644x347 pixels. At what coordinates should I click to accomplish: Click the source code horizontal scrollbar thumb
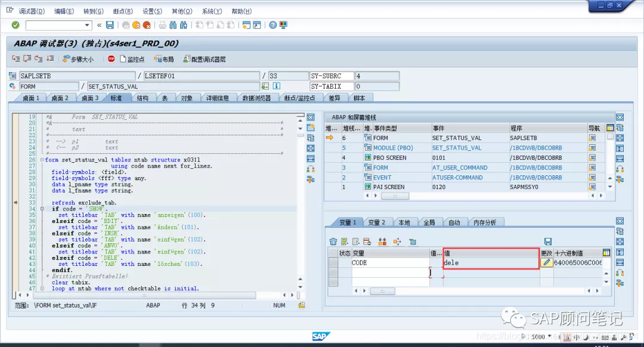tap(144, 295)
